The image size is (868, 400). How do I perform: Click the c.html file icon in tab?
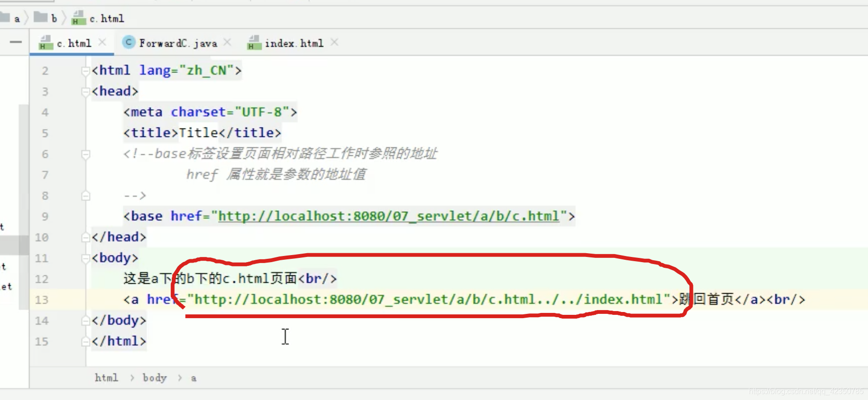(x=46, y=43)
